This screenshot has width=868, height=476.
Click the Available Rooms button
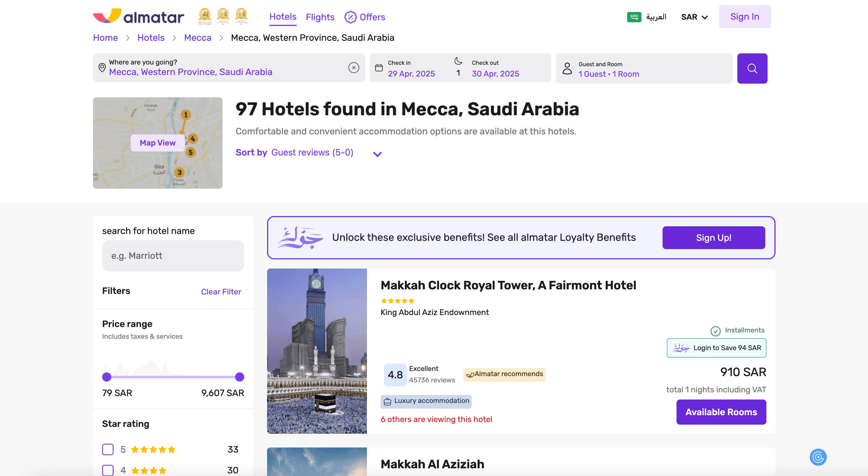point(721,412)
